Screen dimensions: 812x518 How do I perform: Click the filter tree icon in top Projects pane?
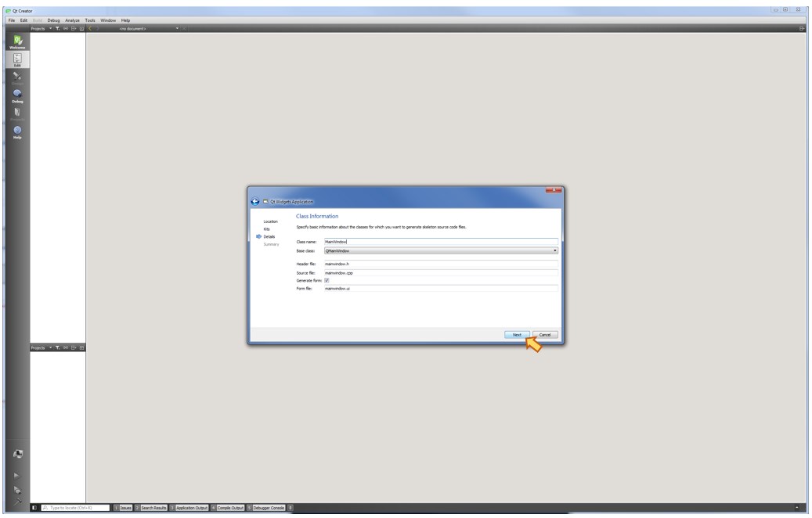pos(57,28)
